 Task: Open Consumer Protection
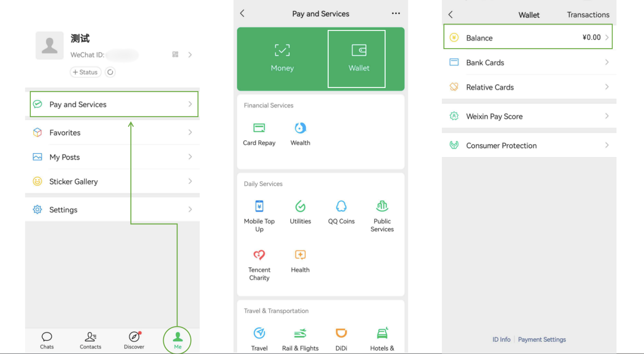coord(529,145)
